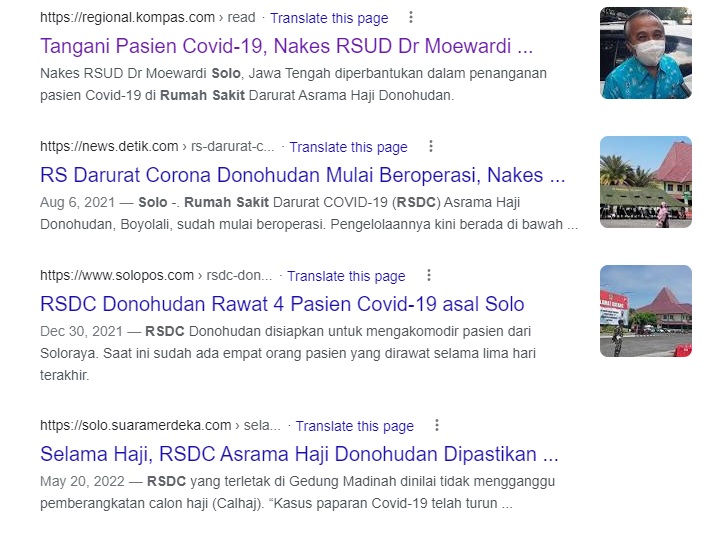The height and width of the screenshot is (544, 712).
Task: Open more options for the news.detik.com result
Action: (431, 146)
